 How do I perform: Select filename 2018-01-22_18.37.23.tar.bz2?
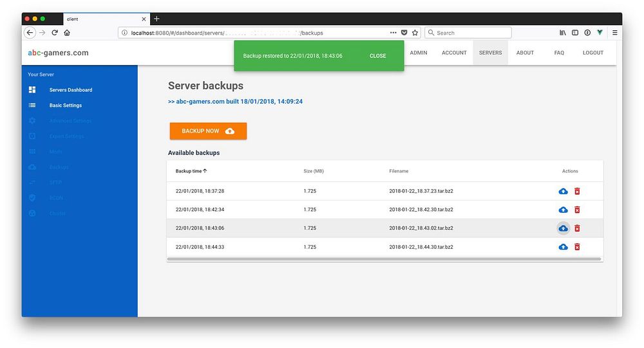click(x=421, y=191)
